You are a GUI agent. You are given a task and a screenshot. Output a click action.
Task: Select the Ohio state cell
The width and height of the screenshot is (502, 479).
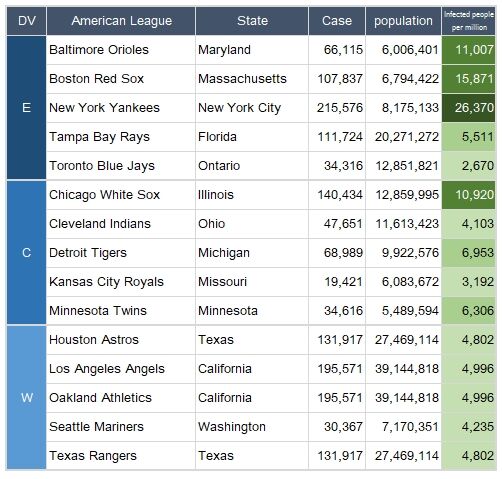[252, 224]
